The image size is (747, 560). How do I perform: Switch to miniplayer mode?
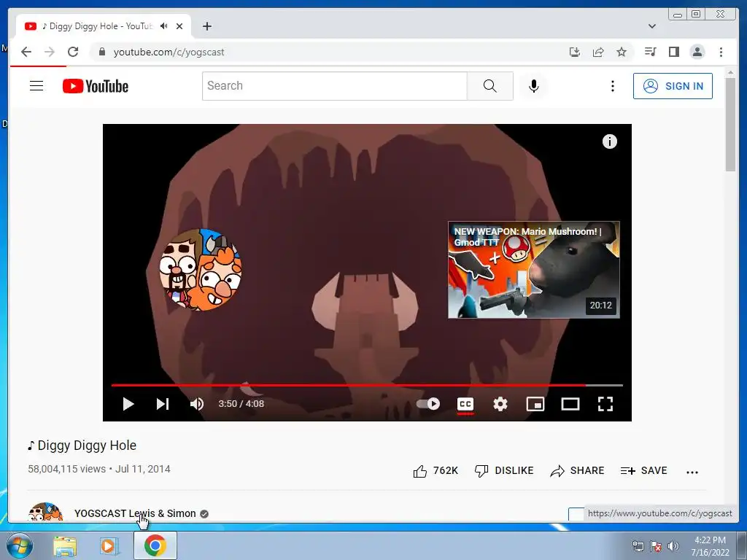pyautogui.click(x=535, y=404)
